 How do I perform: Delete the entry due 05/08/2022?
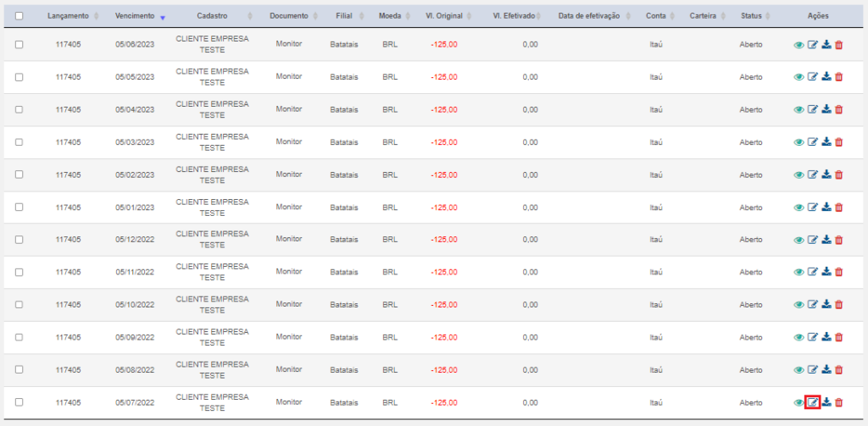[838, 370]
